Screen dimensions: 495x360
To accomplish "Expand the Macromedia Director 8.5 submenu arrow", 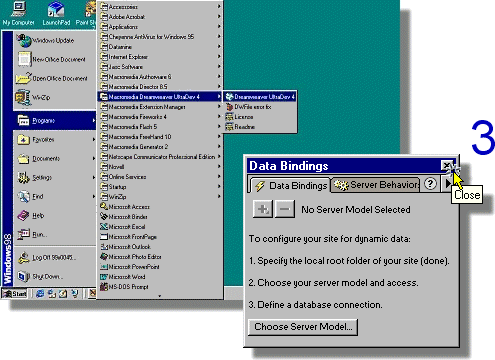I will point(219,86).
